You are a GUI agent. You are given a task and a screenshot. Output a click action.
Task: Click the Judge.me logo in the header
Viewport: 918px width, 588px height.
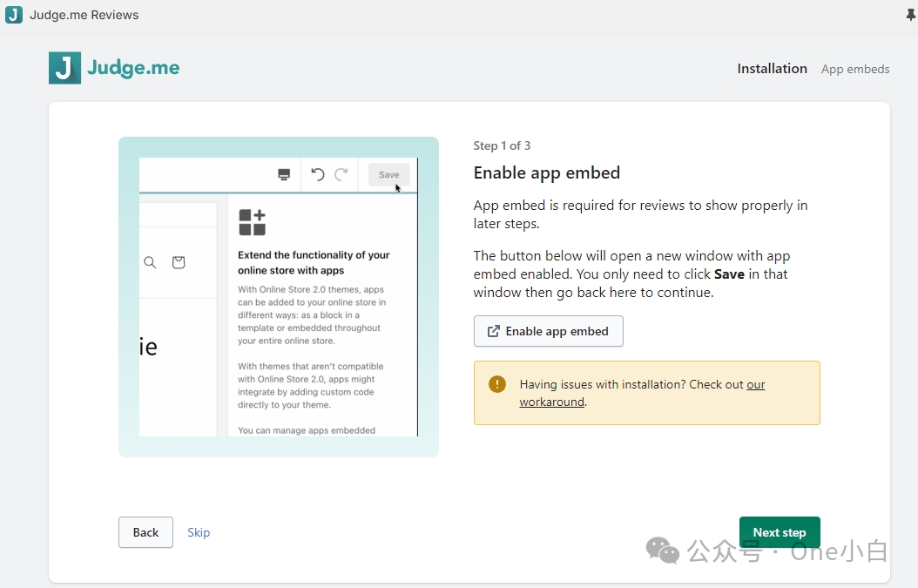(x=114, y=68)
